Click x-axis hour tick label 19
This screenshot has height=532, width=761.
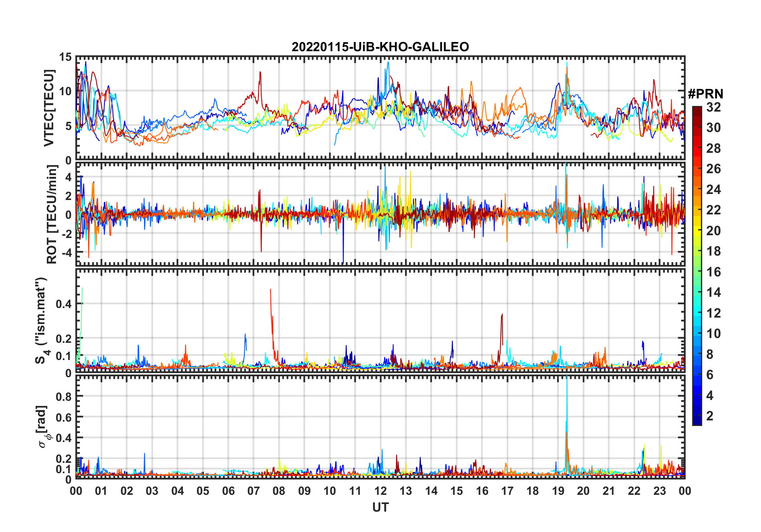558,491
